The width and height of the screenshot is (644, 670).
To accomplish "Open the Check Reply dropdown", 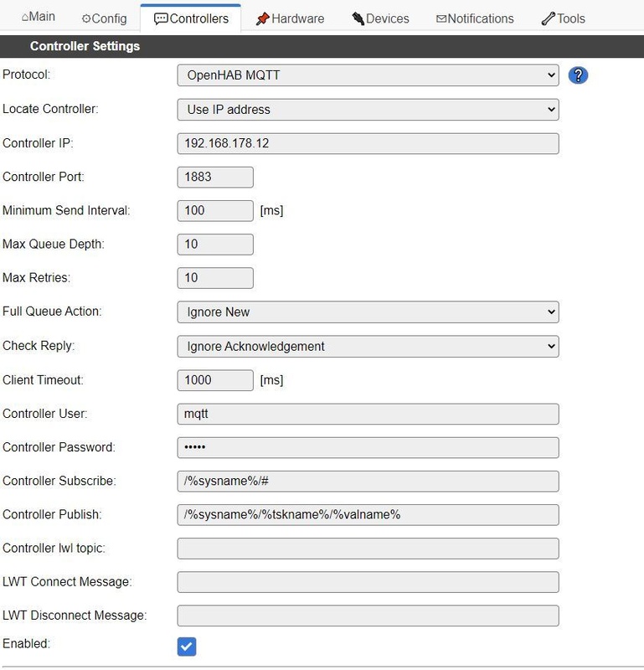I will tap(368, 346).
